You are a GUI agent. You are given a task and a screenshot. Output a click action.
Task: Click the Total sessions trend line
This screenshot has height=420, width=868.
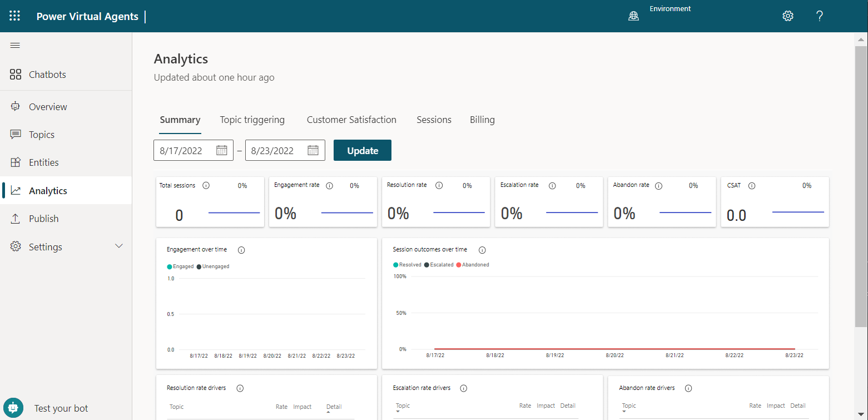coord(234,213)
